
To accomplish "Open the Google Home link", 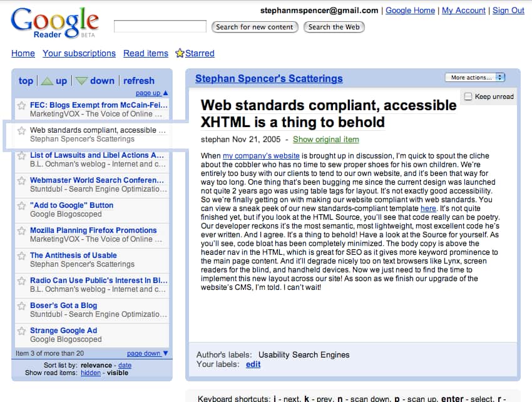I will (410, 11).
